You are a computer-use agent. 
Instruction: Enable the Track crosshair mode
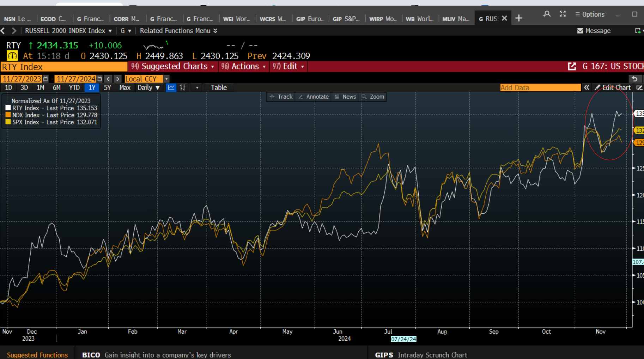tap(281, 97)
